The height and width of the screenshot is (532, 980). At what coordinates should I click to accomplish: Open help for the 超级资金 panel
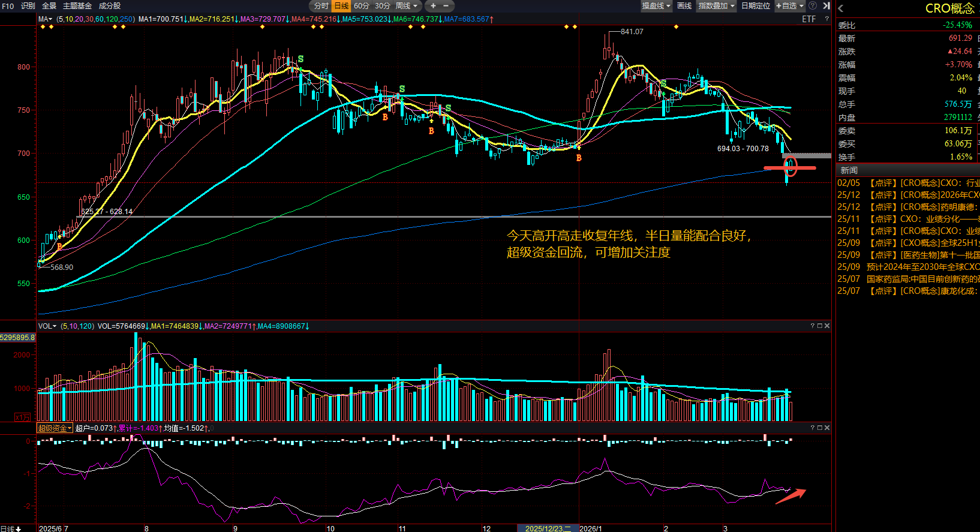click(813, 428)
